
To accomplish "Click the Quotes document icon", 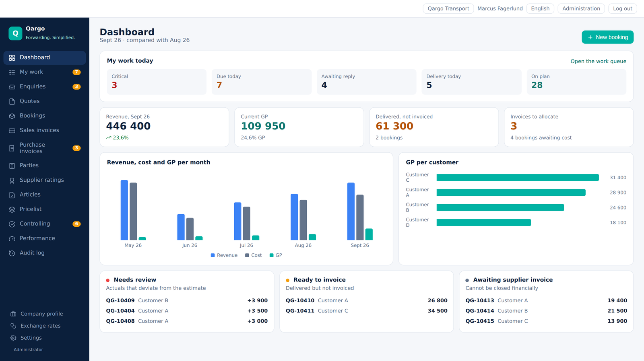I will (12, 101).
